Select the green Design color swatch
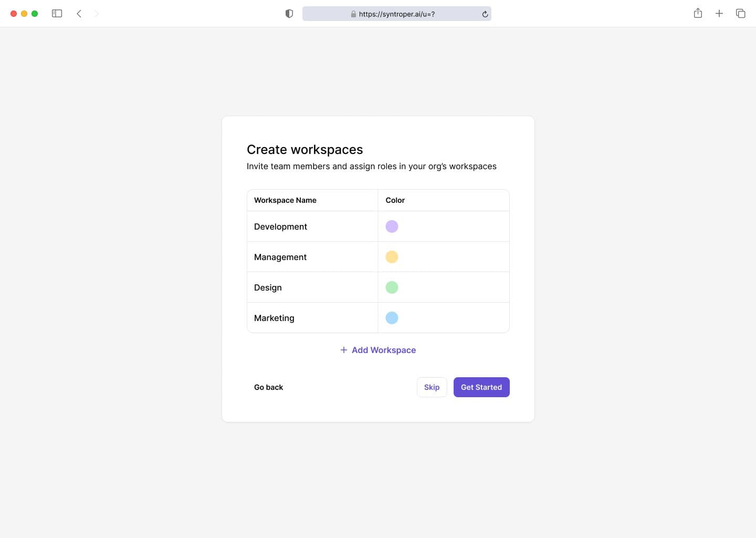Image resolution: width=756 pixels, height=538 pixels. (392, 287)
